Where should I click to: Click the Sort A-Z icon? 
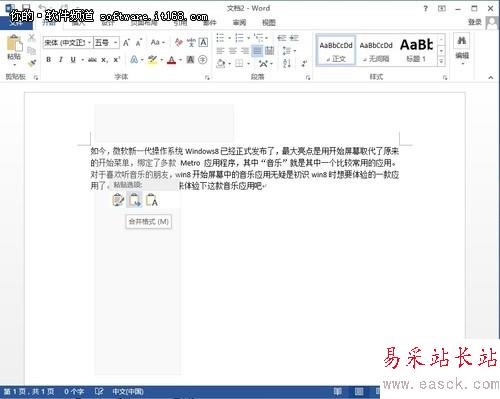287,63
